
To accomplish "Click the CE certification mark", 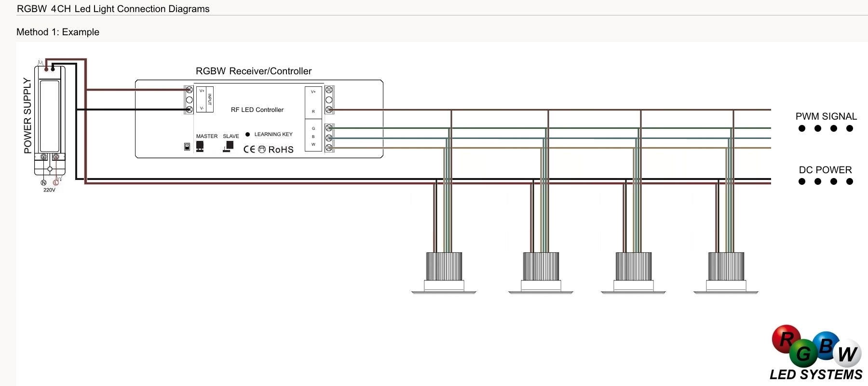I will 249,149.
